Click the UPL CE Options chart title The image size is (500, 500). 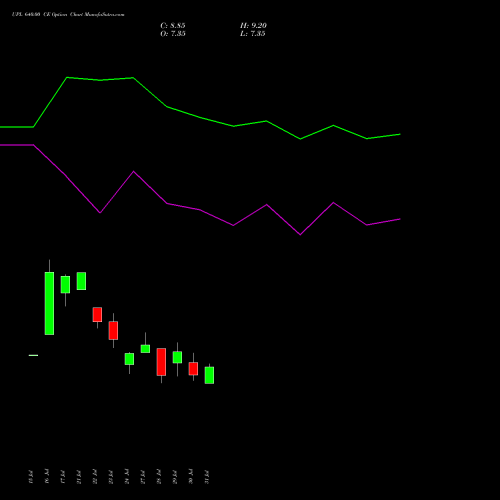(x=68, y=15)
